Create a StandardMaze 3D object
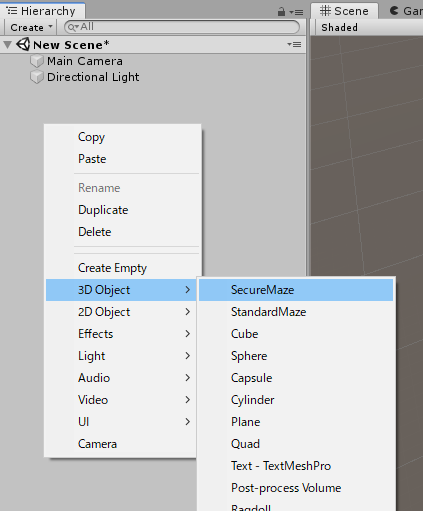The width and height of the screenshot is (423, 511). pyautogui.click(x=296, y=312)
